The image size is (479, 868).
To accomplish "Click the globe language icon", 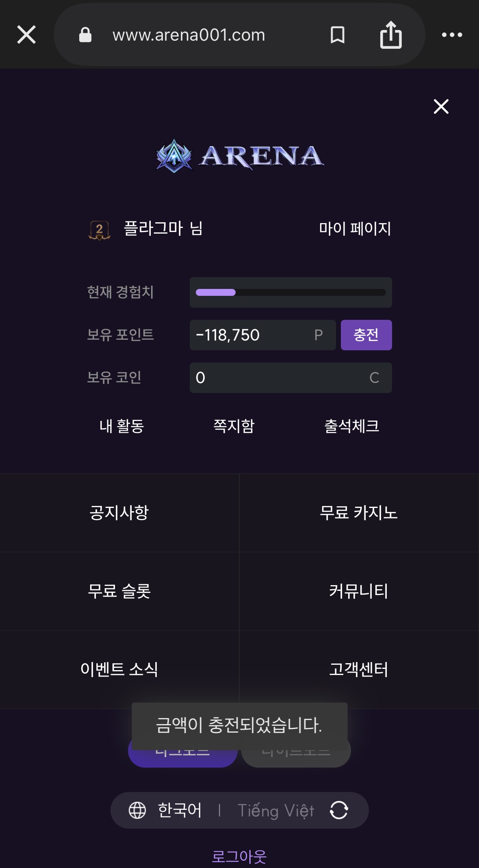I will tap(137, 810).
